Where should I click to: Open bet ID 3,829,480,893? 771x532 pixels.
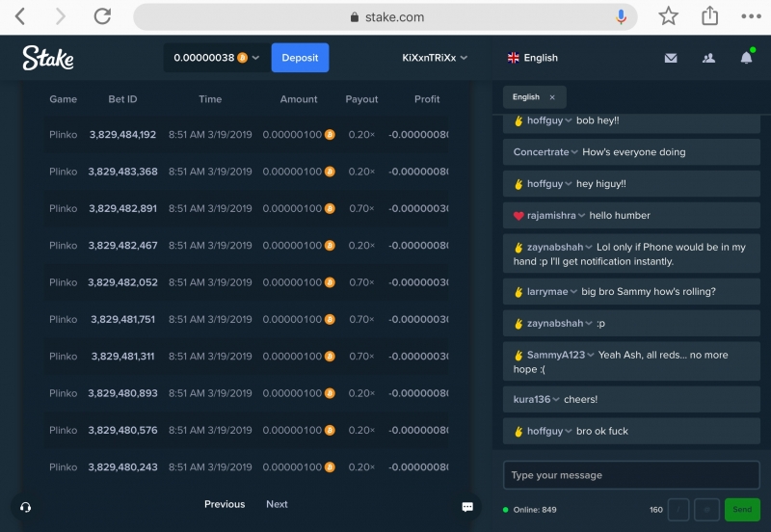122,393
